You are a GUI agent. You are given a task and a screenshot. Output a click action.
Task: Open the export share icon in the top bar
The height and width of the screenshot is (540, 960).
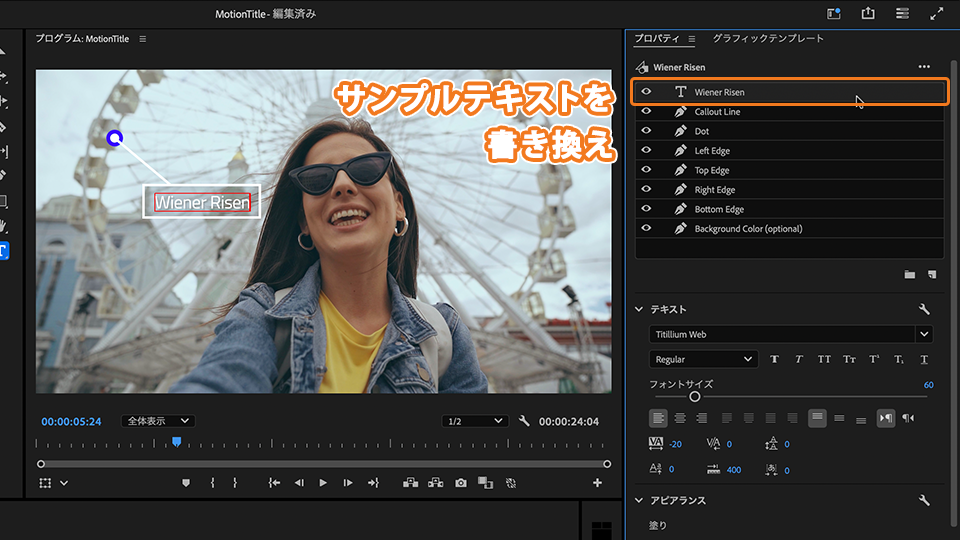pos(868,14)
